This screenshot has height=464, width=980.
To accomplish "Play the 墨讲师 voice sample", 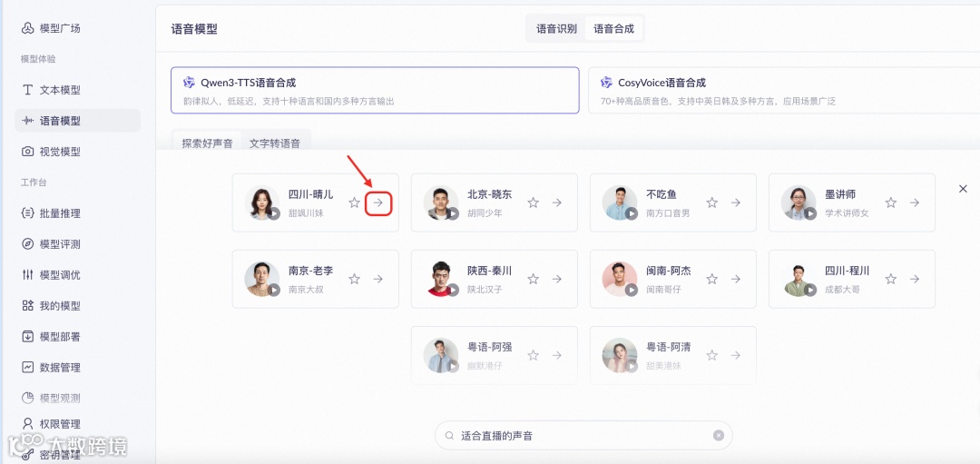I will pyautogui.click(x=810, y=214).
